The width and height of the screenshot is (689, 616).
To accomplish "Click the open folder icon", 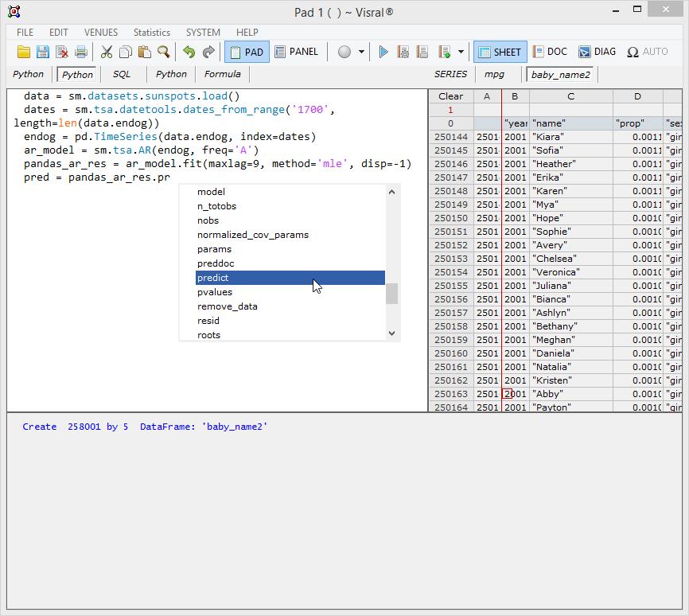I will (x=24, y=53).
